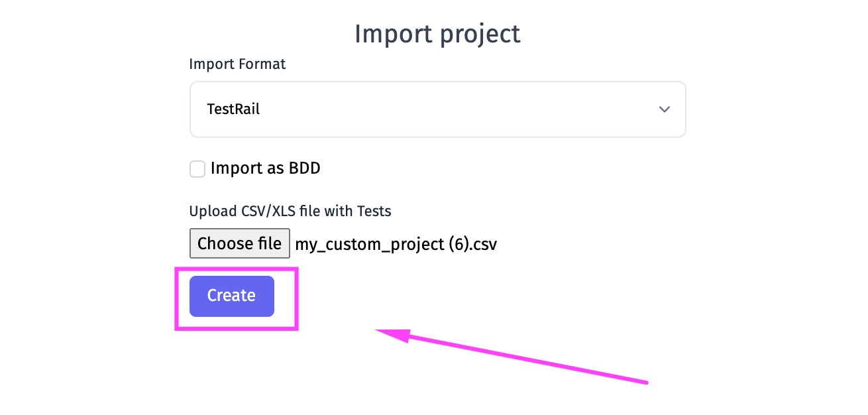Click the chevron arrow in TestRail selector
Screen dimensions: 868x415
664,109
